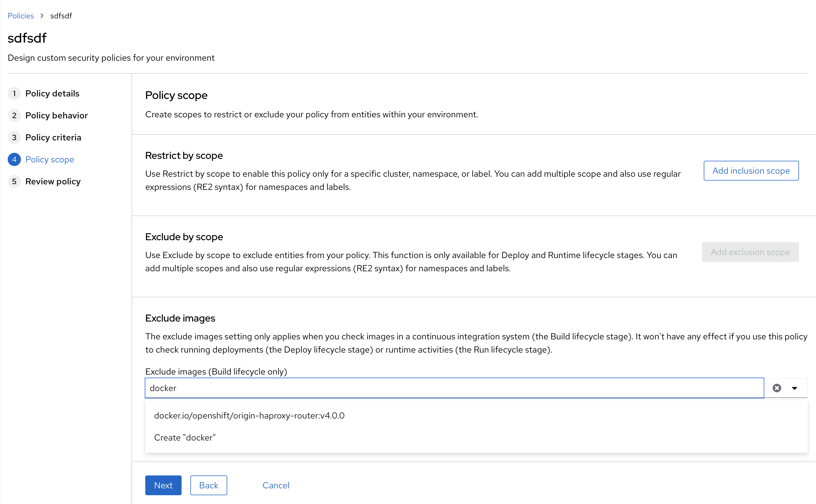The height and width of the screenshot is (504, 816).
Task: Select the numbered circle for Review policy step
Action: tap(14, 181)
